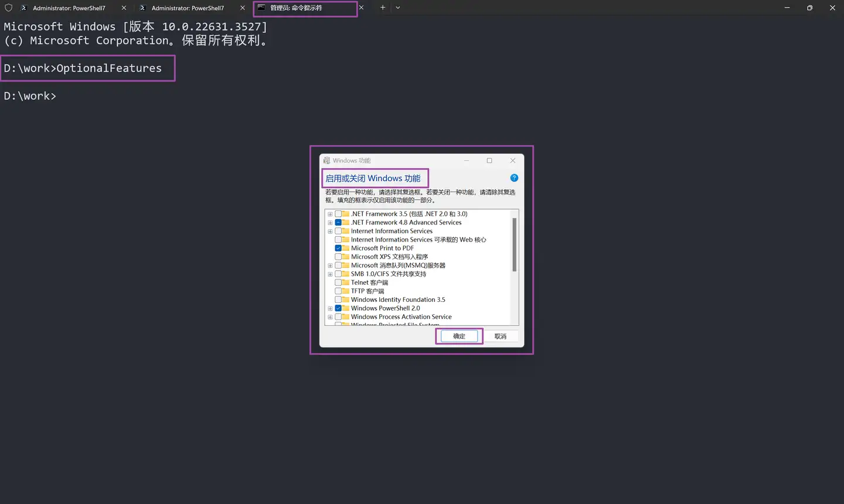
Task: Close the Windows 功能 dialog window
Action: [x=513, y=161]
